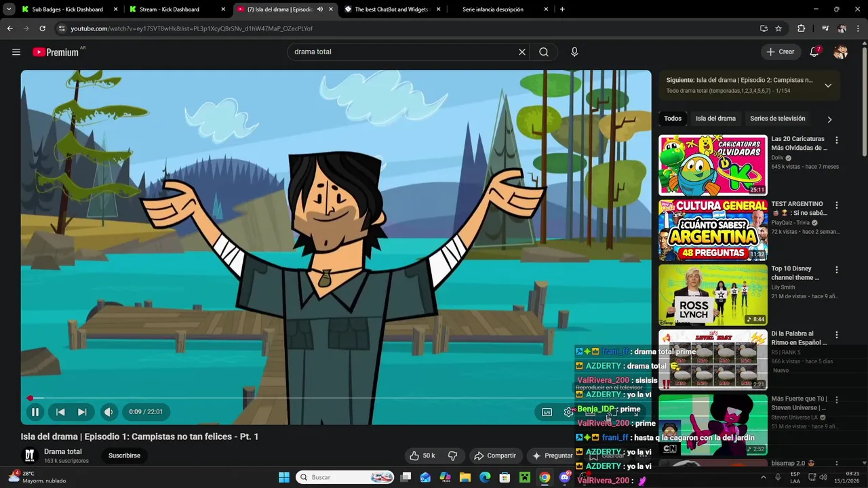Image resolution: width=868 pixels, height=488 pixels.
Task: Open options for Di la Palabra video
Action: pyautogui.click(x=837, y=335)
